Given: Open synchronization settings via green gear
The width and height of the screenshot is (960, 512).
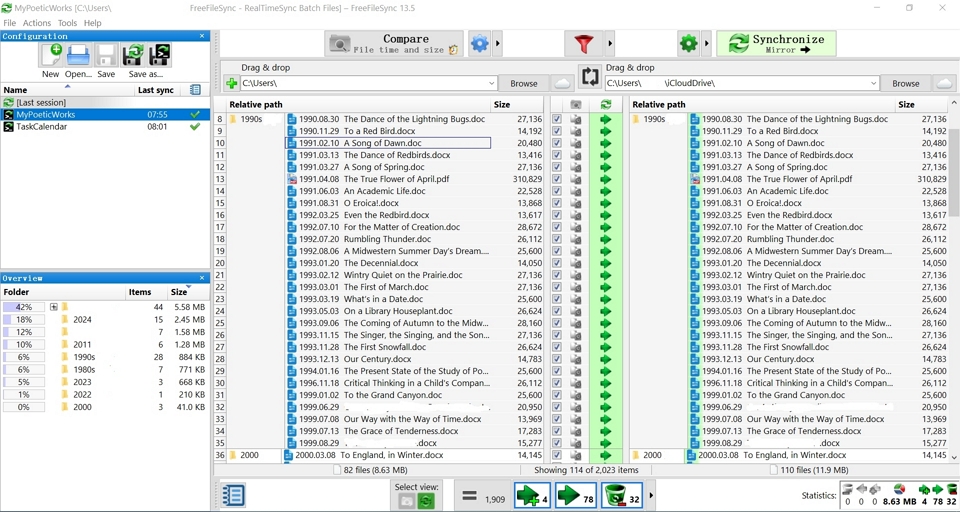Looking at the screenshot, I should point(689,43).
